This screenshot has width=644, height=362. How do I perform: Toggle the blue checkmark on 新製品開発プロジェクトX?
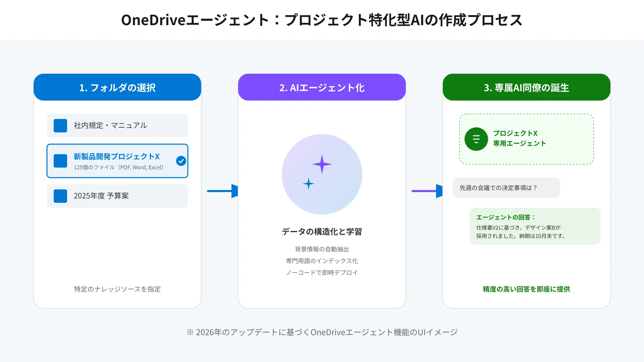click(181, 161)
